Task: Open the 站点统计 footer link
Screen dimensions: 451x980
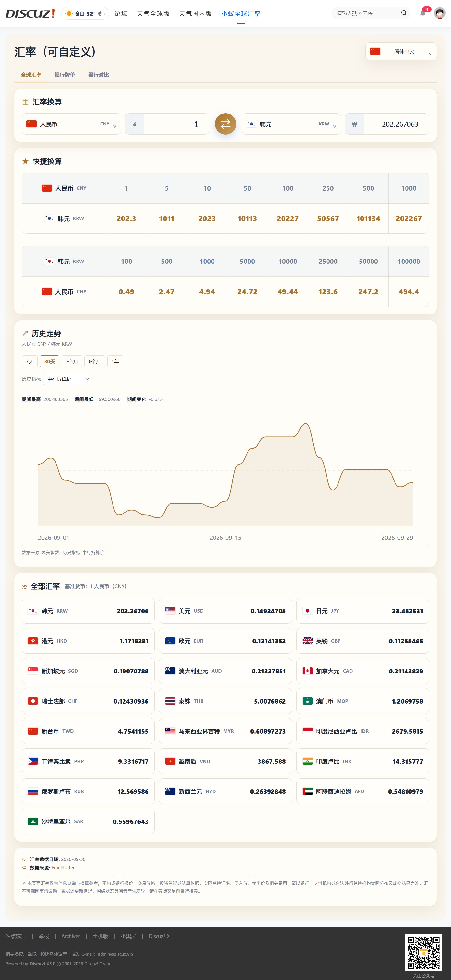Action: click(15, 936)
